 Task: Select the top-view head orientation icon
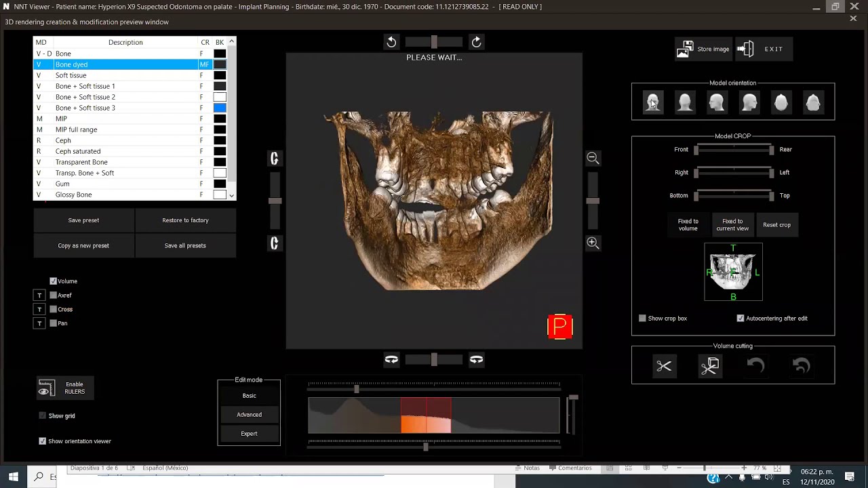coord(781,102)
